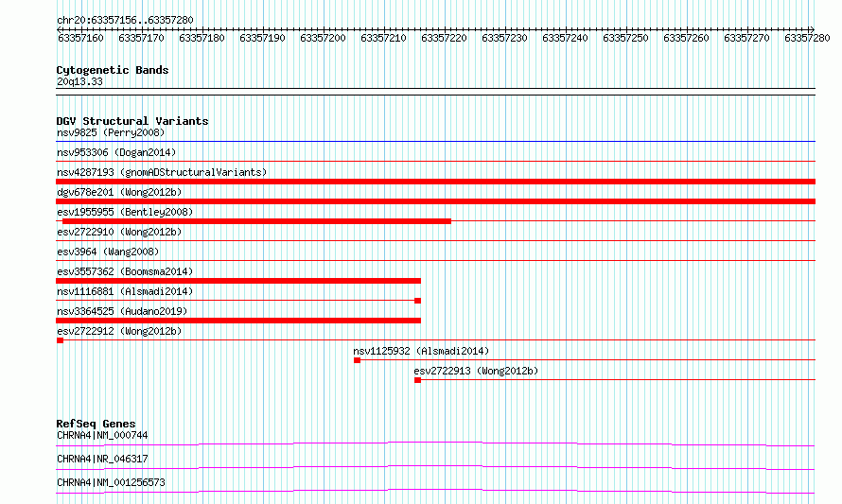Image resolution: width=842 pixels, height=504 pixels.
Task: Click the 63357260 ruler position label
Action: pyautogui.click(x=686, y=38)
